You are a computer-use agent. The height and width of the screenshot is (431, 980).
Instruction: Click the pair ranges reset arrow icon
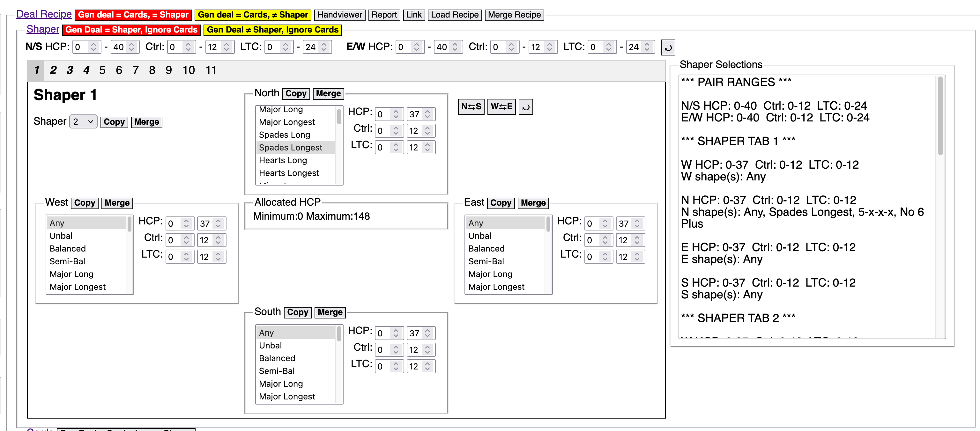pyautogui.click(x=668, y=47)
